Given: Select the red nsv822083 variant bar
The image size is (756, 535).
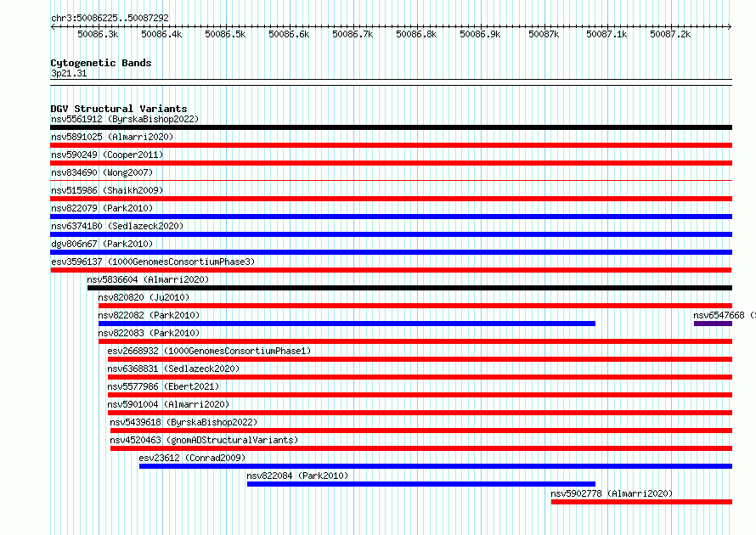Looking at the screenshot, I should coord(415,341).
